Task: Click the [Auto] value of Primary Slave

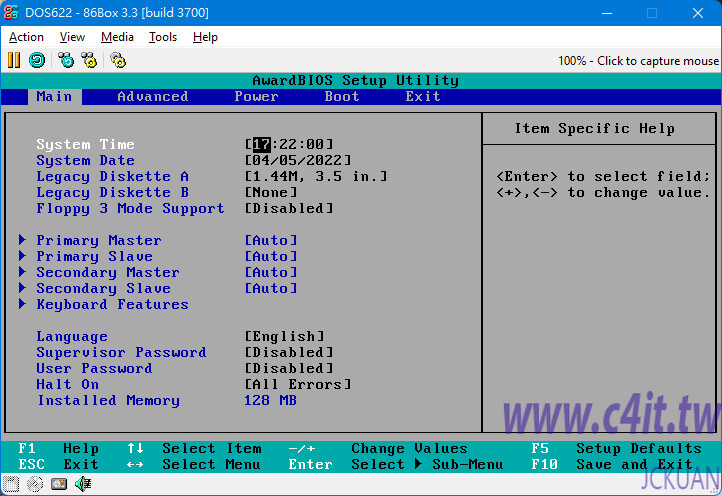Action: click(271, 256)
